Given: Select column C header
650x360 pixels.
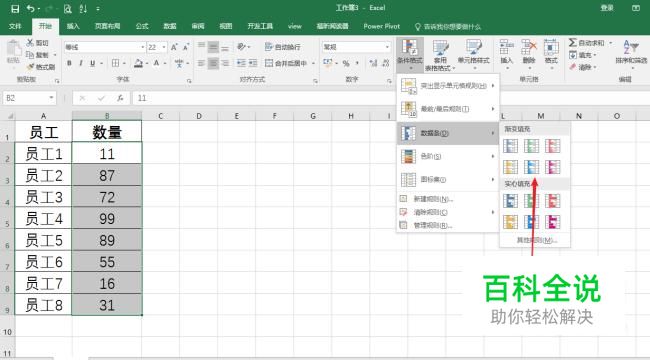Looking at the screenshot, I should click(x=160, y=116).
